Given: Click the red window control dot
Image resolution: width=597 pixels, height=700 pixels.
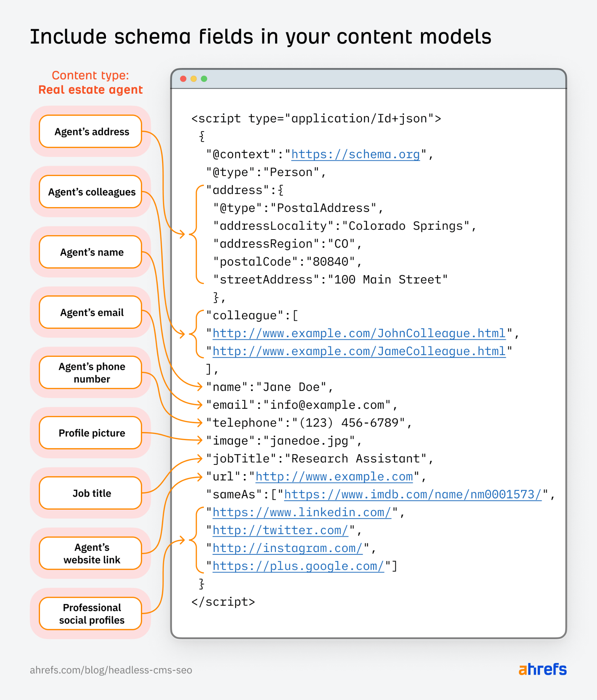Looking at the screenshot, I should [183, 79].
